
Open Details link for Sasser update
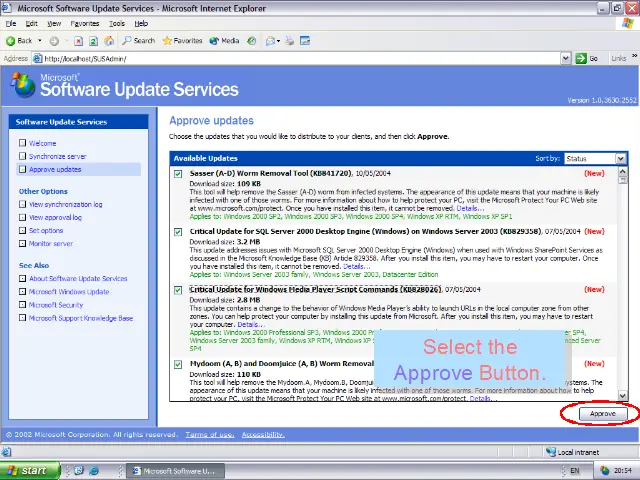pyautogui.click(x=470, y=208)
